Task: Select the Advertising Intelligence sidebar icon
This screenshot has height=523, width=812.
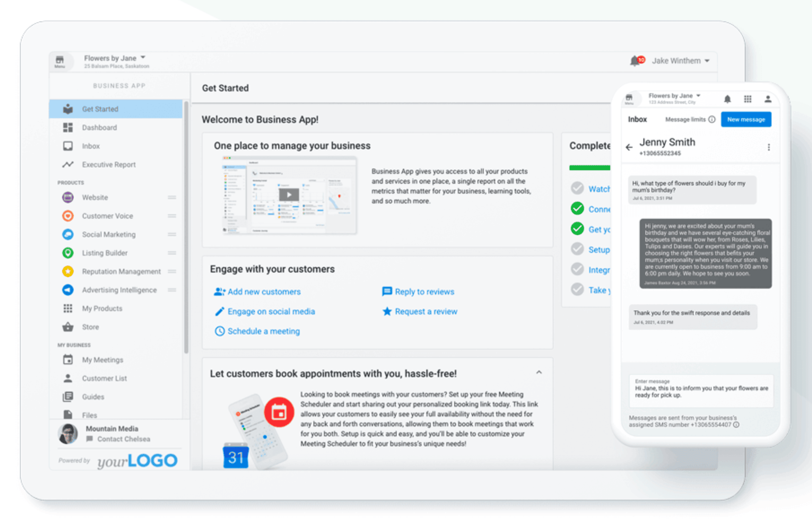Action: [x=67, y=291]
